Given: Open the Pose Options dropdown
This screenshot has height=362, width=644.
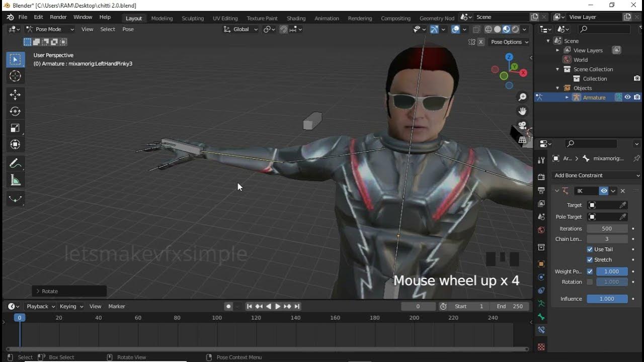Looking at the screenshot, I should [510, 42].
